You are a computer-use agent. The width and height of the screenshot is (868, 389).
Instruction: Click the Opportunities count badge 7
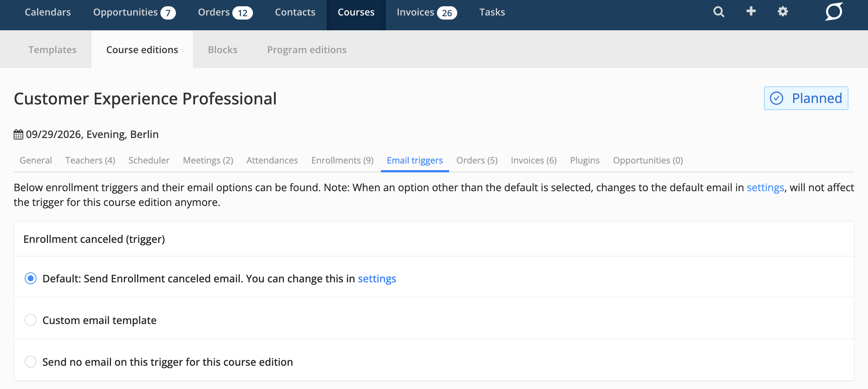[168, 13]
